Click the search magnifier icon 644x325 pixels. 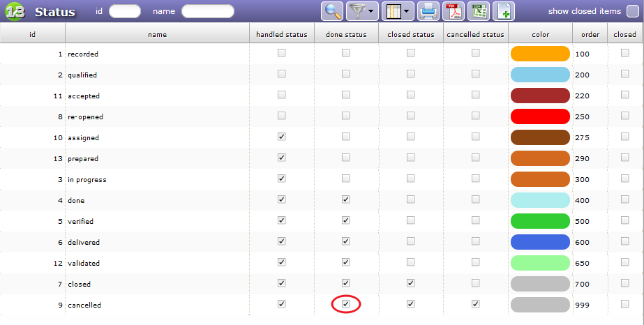[332, 11]
